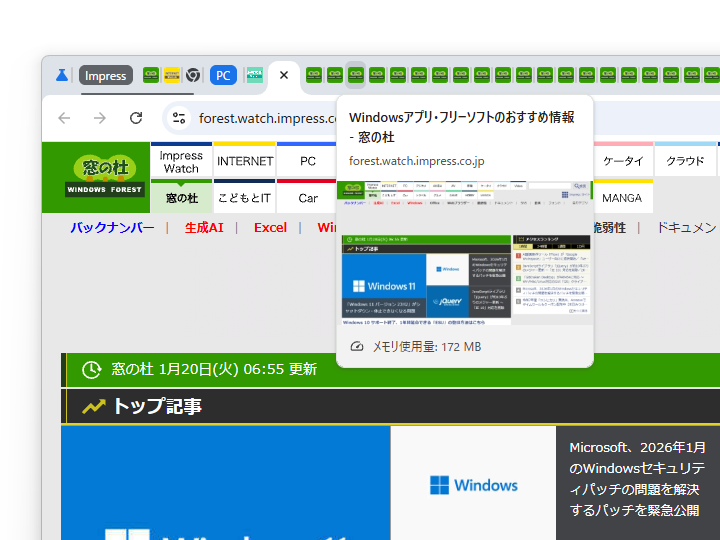Toggle the blue PC tab group chip

[x=223, y=75]
